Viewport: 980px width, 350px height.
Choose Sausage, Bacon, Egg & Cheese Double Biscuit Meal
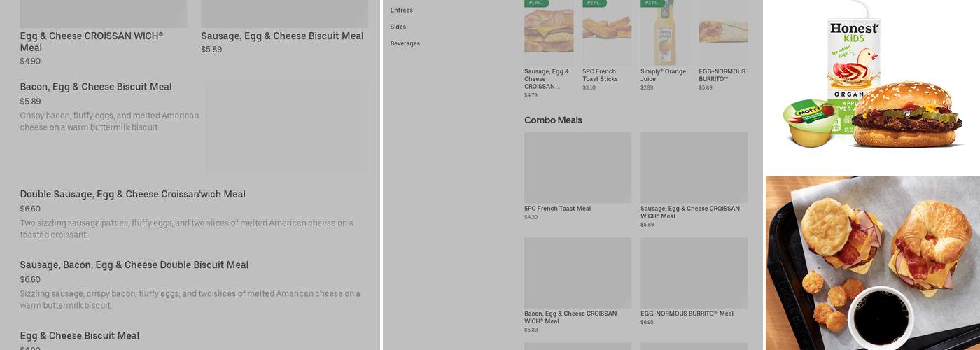pos(194,285)
